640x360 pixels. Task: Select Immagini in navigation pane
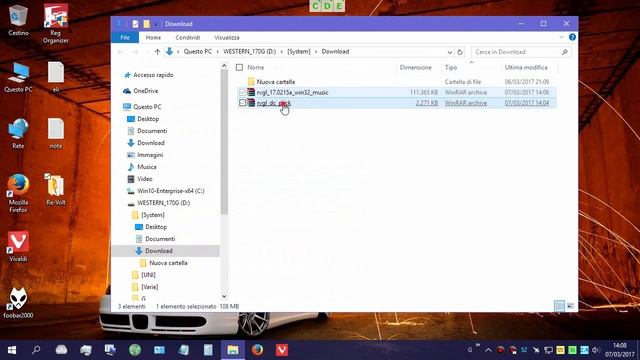(150, 155)
